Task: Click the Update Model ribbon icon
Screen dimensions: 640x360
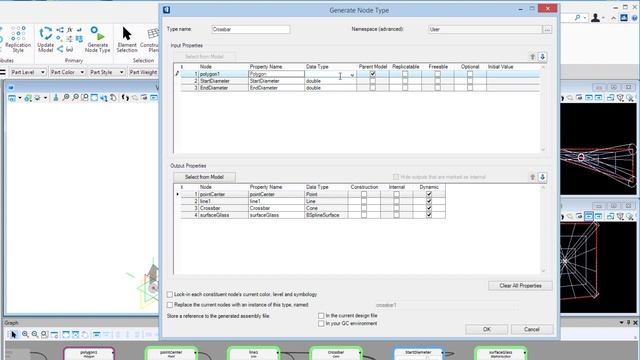Action: 45,39
